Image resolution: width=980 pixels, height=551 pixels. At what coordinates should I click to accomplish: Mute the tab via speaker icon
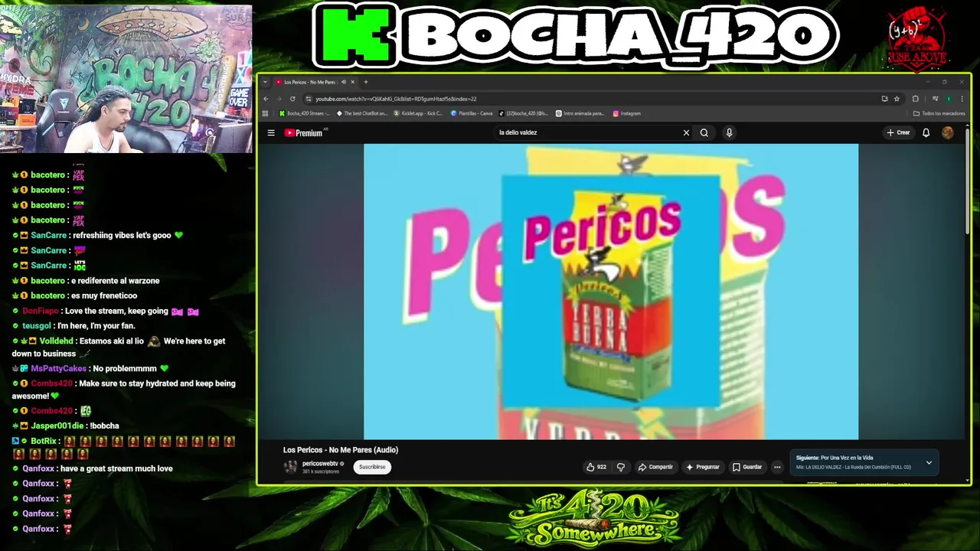click(x=344, y=82)
